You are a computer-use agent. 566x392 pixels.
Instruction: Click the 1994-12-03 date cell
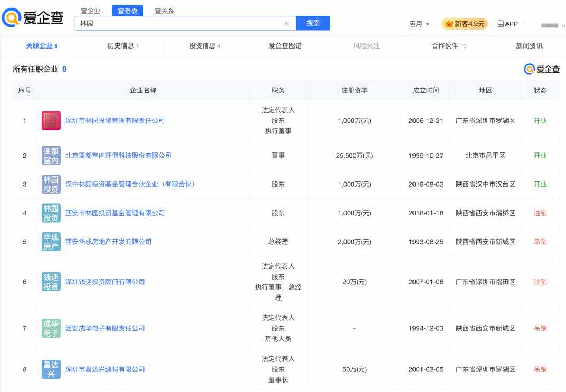pyautogui.click(x=426, y=328)
